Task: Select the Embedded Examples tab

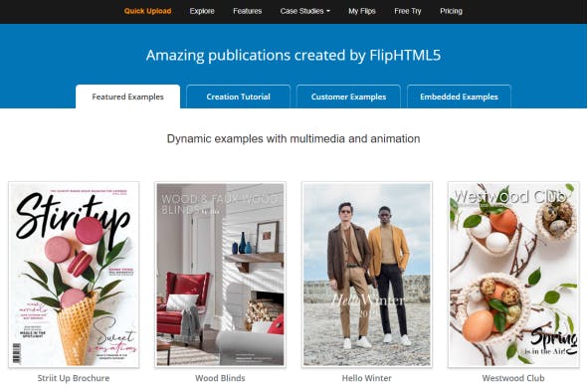Action: (459, 97)
